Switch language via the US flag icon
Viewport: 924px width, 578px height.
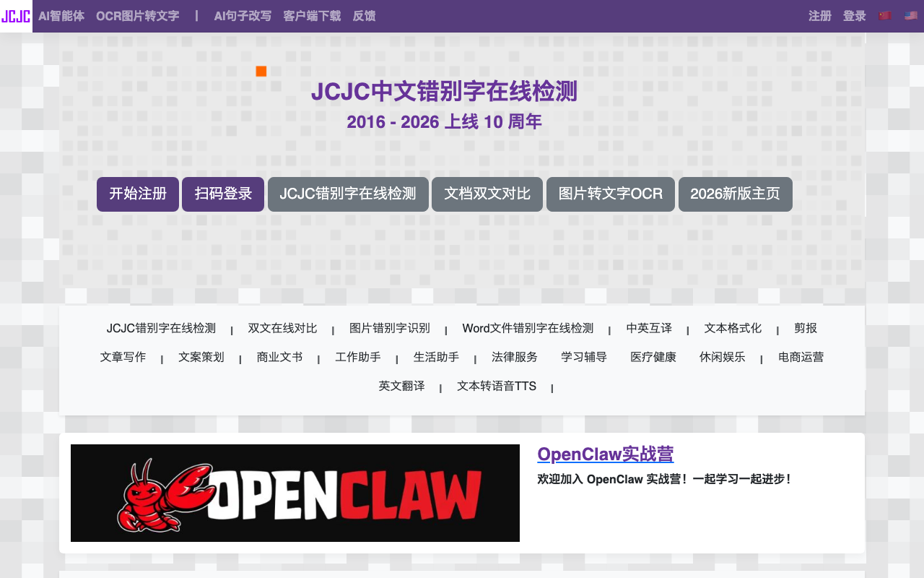pyautogui.click(x=911, y=16)
